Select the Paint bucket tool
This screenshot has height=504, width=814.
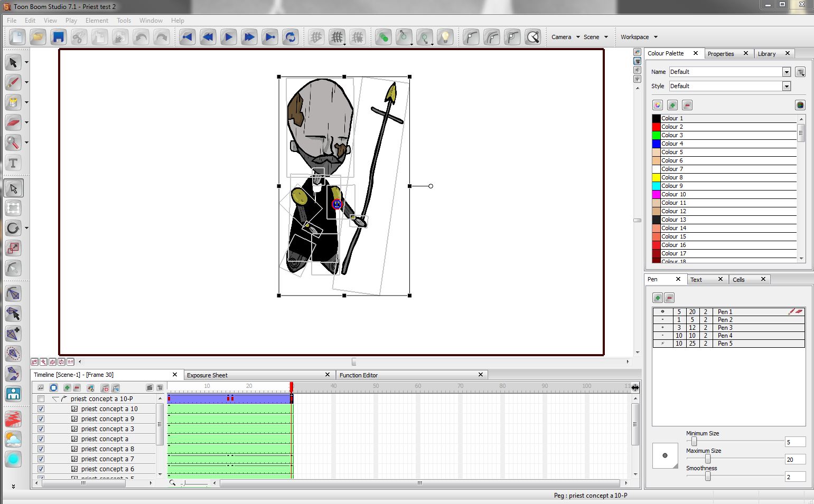click(x=13, y=102)
